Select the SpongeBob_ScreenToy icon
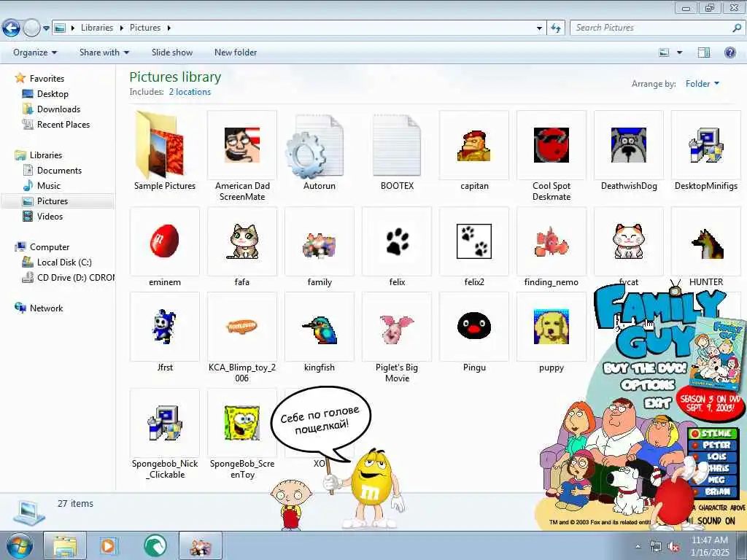This screenshot has height=560, width=747. pos(242,423)
